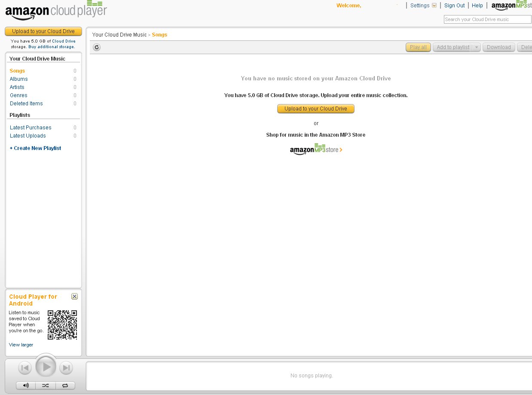Open the Add to playlist dropdown arrow
532x395 pixels.
click(x=476, y=47)
